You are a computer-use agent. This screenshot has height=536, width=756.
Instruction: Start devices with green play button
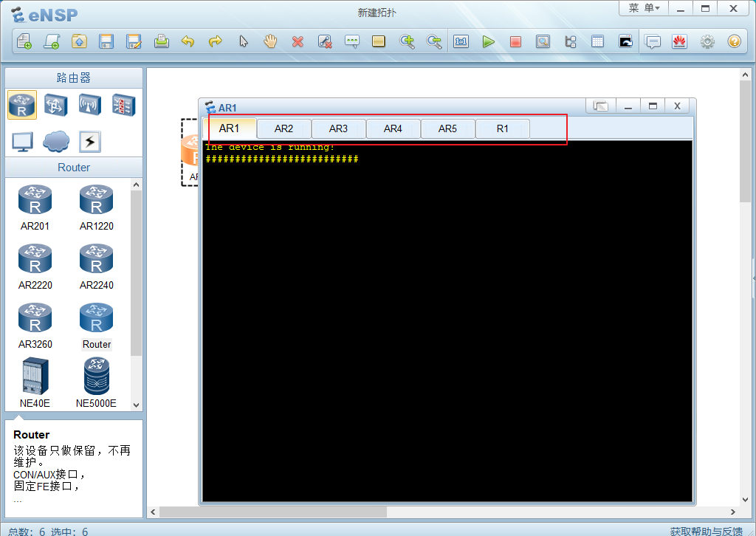coord(489,41)
